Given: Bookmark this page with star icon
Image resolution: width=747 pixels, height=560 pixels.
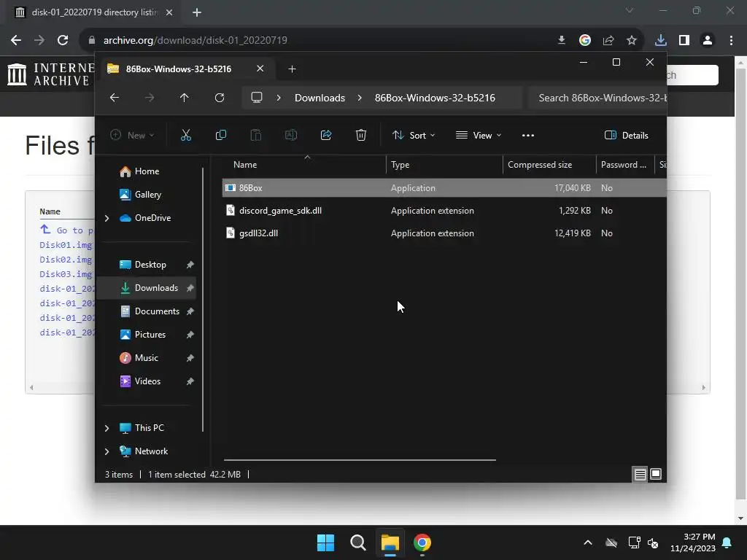Looking at the screenshot, I should [x=632, y=40].
